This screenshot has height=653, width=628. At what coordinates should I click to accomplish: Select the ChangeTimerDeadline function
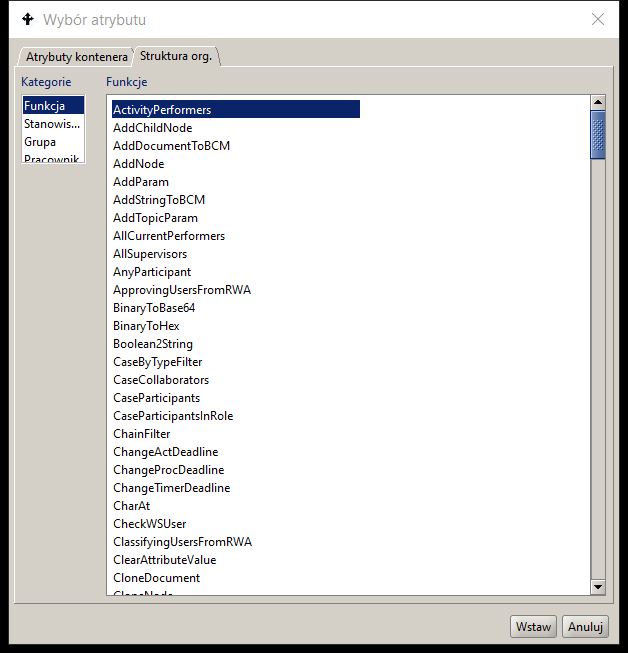tap(171, 488)
